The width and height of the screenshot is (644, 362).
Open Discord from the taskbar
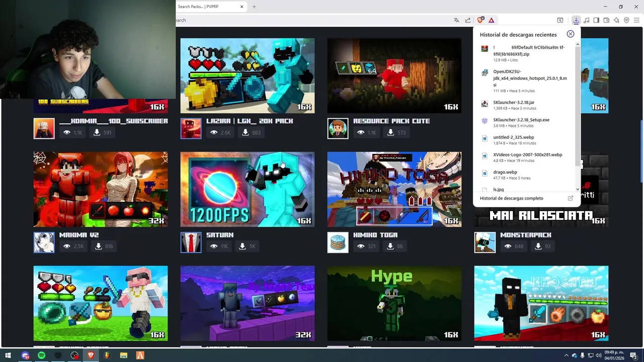(25, 355)
